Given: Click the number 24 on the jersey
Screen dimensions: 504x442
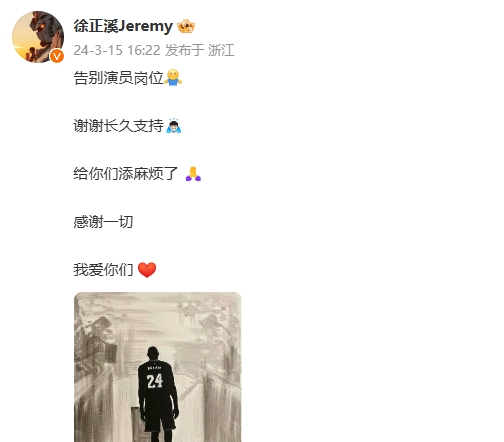Looking at the screenshot, I should tap(155, 381).
